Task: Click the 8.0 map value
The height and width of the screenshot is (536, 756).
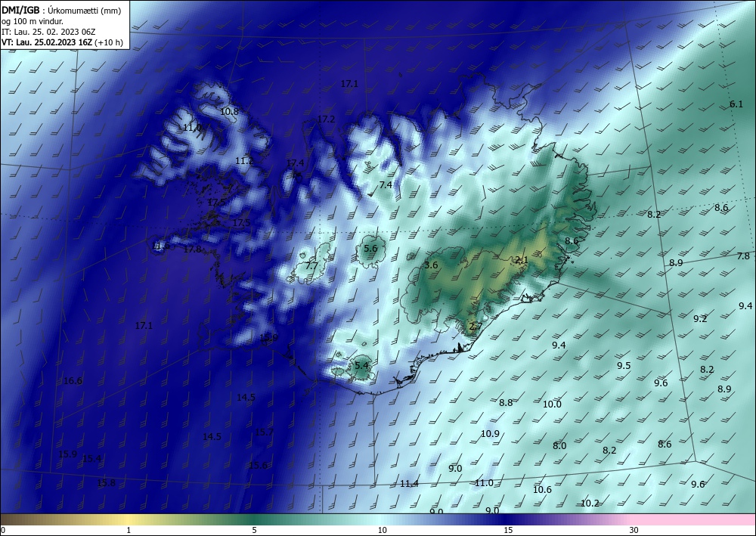Action: point(559,446)
